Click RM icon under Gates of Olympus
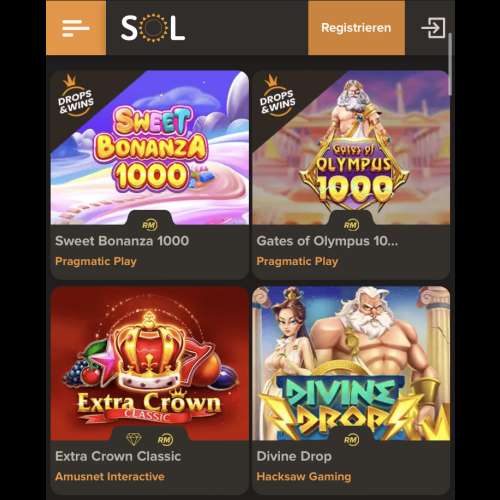500x500 pixels. [351, 225]
